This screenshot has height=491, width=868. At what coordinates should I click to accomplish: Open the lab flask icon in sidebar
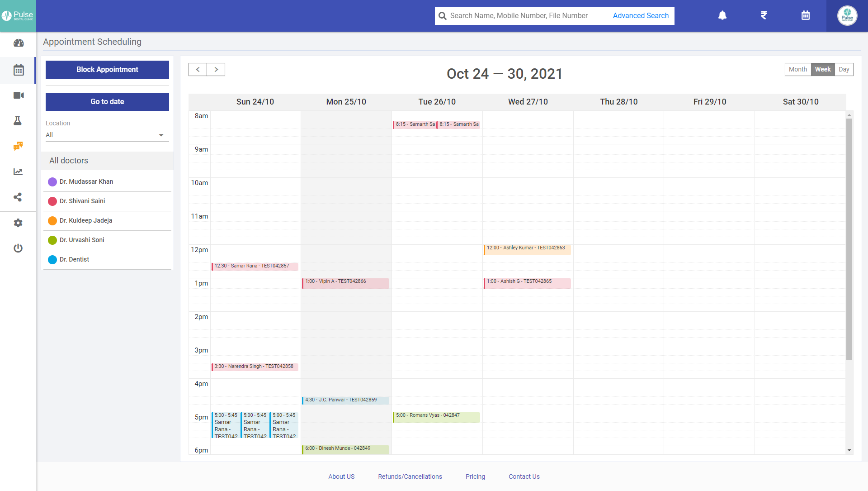[18, 121]
